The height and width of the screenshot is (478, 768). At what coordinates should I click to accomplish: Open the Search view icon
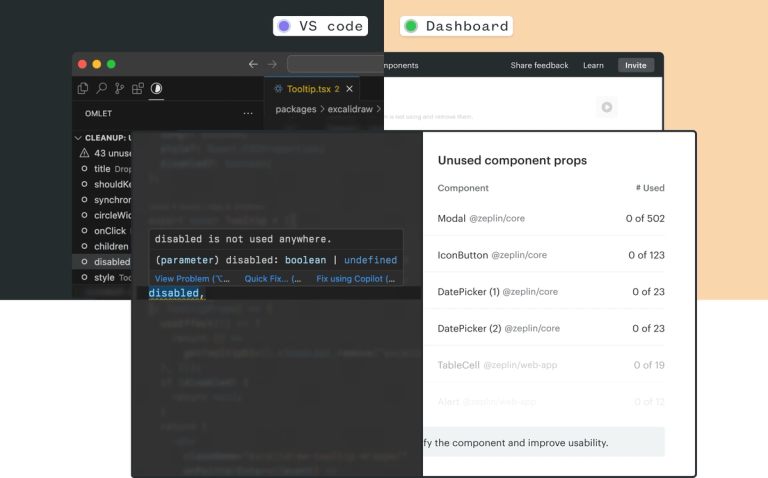tap(101, 89)
